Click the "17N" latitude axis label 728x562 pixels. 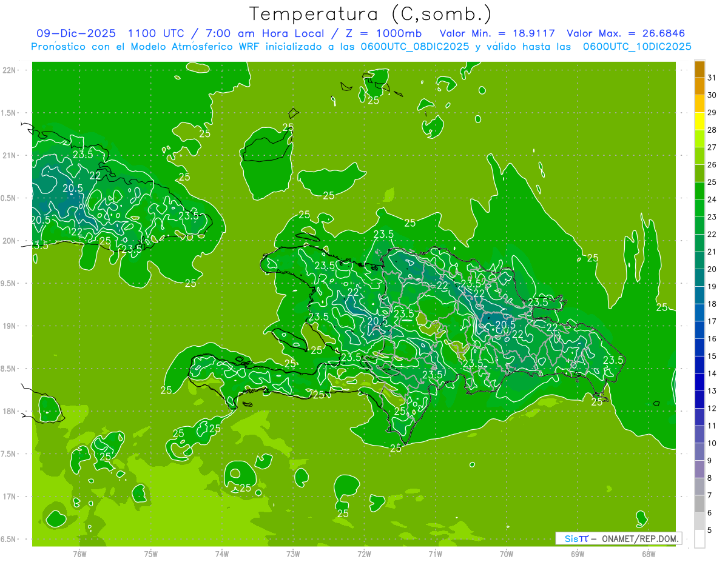pos(10,497)
